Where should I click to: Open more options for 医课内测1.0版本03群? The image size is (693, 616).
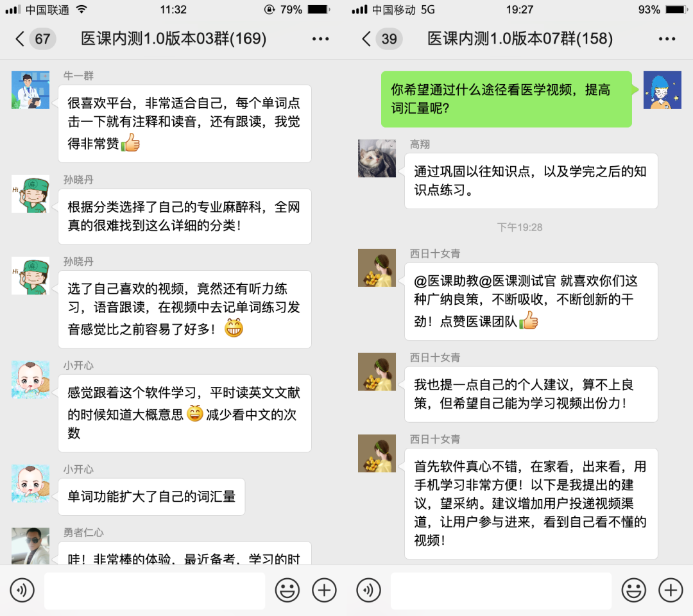coord(320,39)
